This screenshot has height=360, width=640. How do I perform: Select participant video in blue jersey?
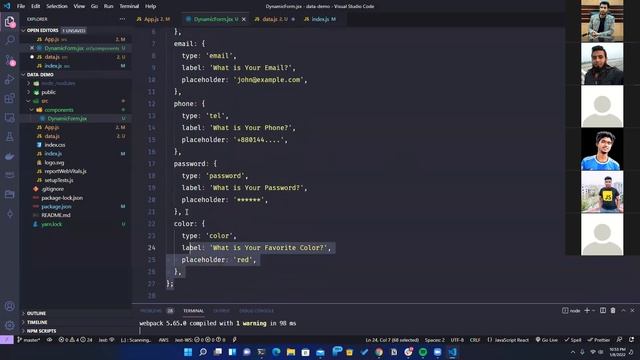pos(602,149)
